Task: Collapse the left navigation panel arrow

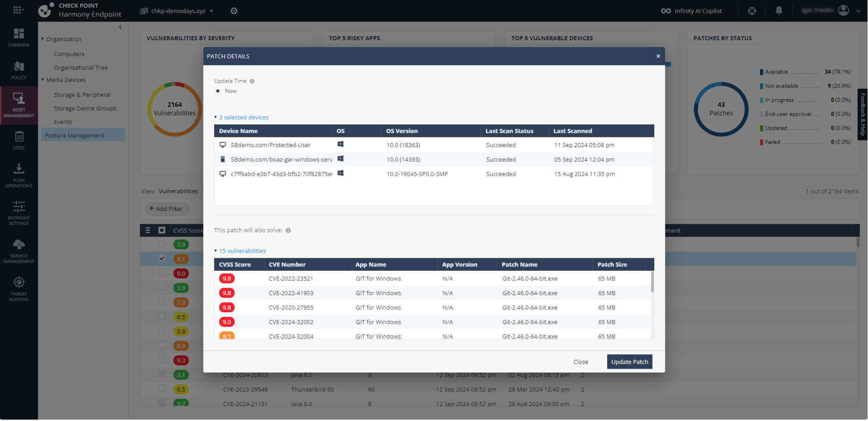Action: (120, 27)
